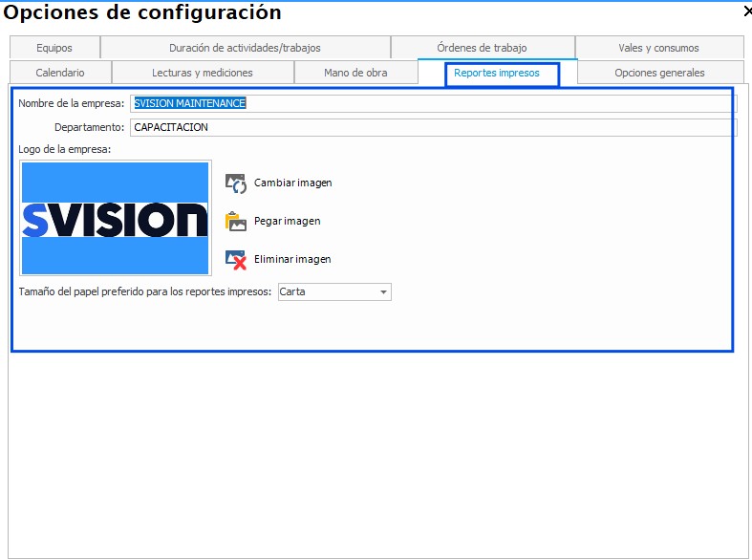
Task: Click the Departamento input field
Action: pyautogui.click(x=434, y=127)
